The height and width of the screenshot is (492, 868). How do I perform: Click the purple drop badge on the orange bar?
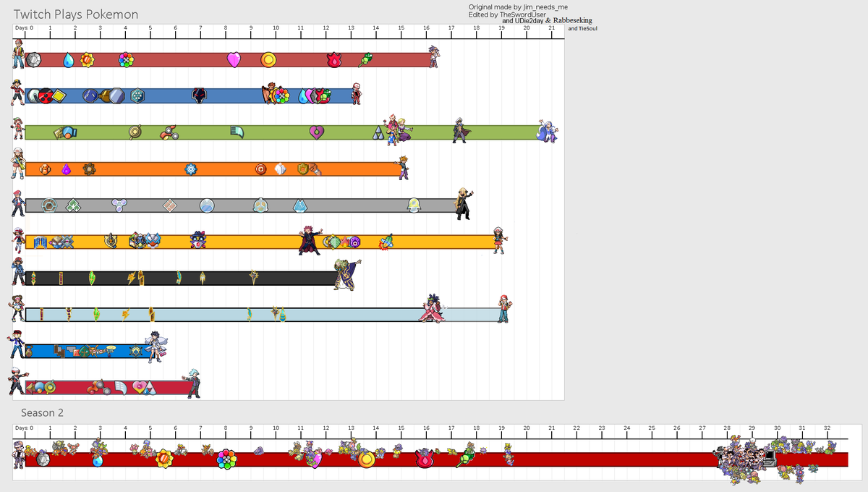(x=67, y=169)
